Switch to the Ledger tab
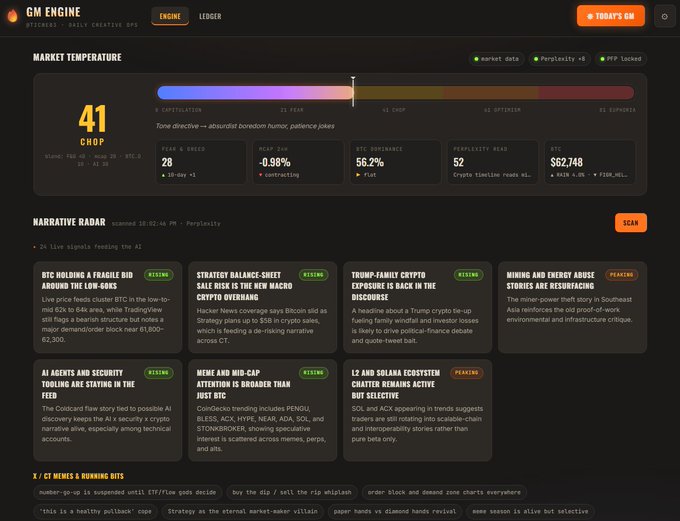 click(x=210, y=16)
